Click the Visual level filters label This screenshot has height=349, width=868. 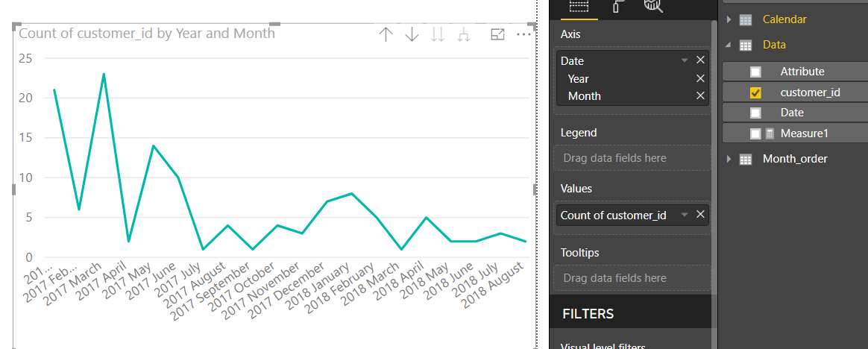pyautogui.click(x=603, y=346)
